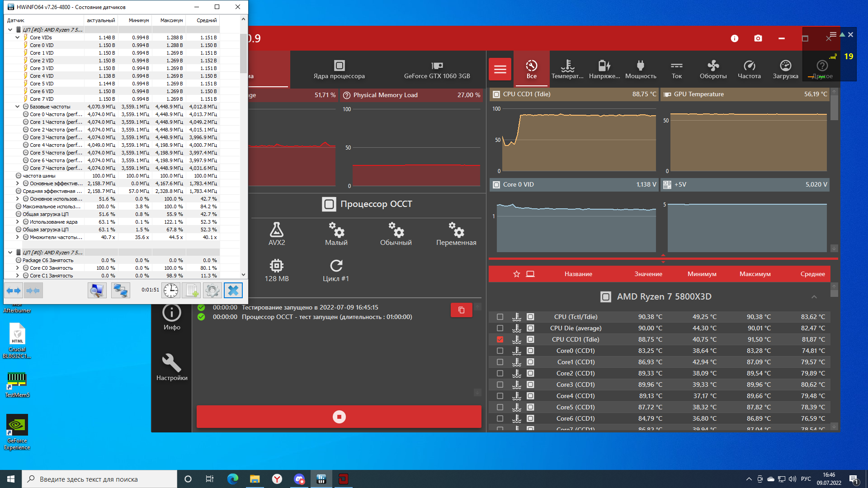Expand Множители частоты tree item
Screen dimensions: 868x488
[18, 237]
